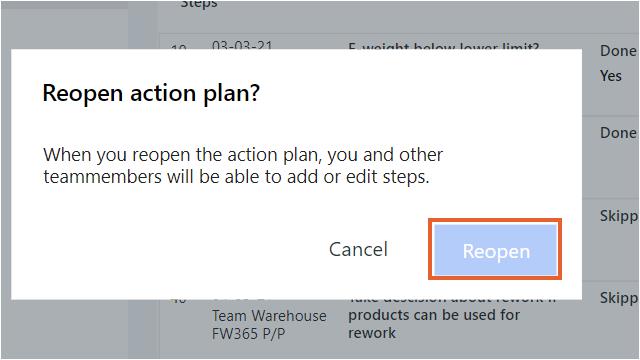Screen dimensions: 640x360
Task: Click the 'E-weight below lower limit?' step
Action: [x=444, y=47]
